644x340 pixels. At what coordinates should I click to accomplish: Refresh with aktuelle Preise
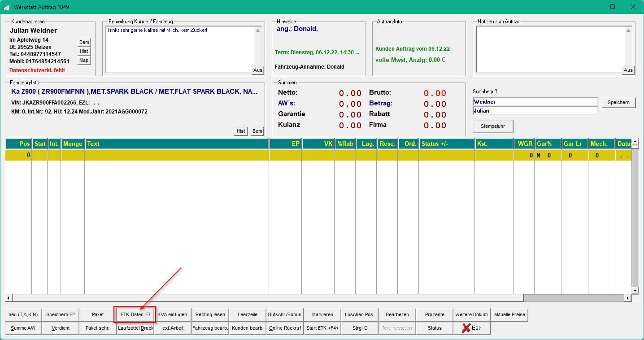point(509,314)
